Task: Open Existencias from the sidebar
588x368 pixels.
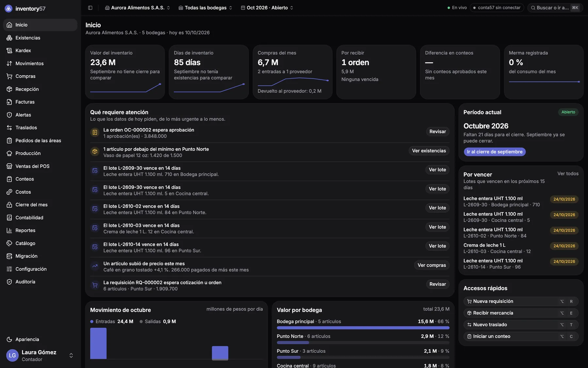Action: point(40,38)
